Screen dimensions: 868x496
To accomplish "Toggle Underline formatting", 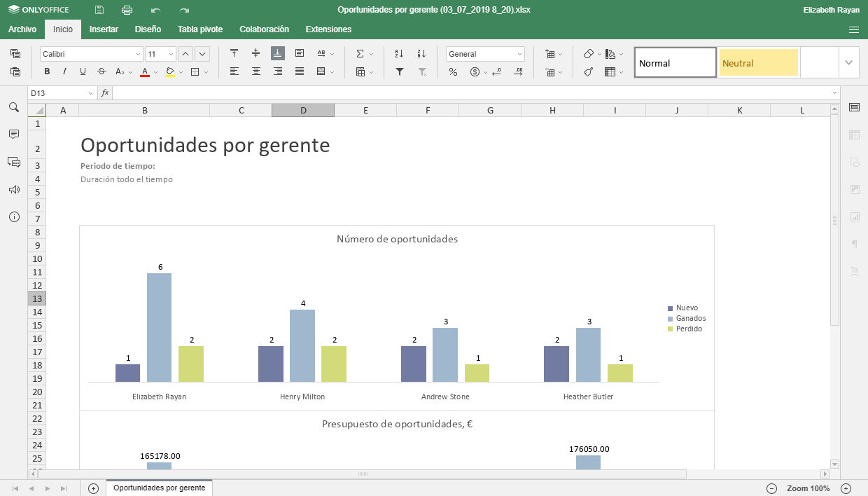I will point(83,71).
